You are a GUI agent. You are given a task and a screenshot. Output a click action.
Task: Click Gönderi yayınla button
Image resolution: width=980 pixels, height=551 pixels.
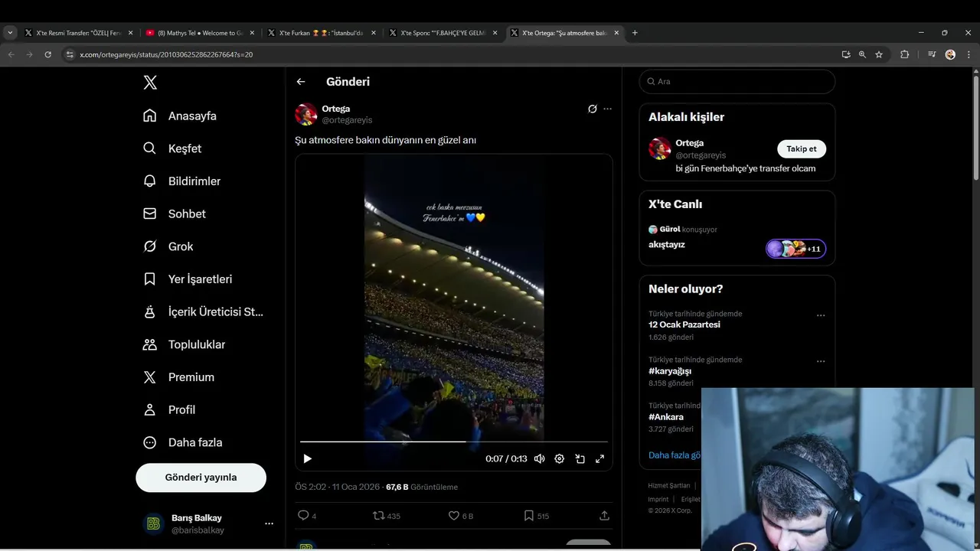click(201, 478)
